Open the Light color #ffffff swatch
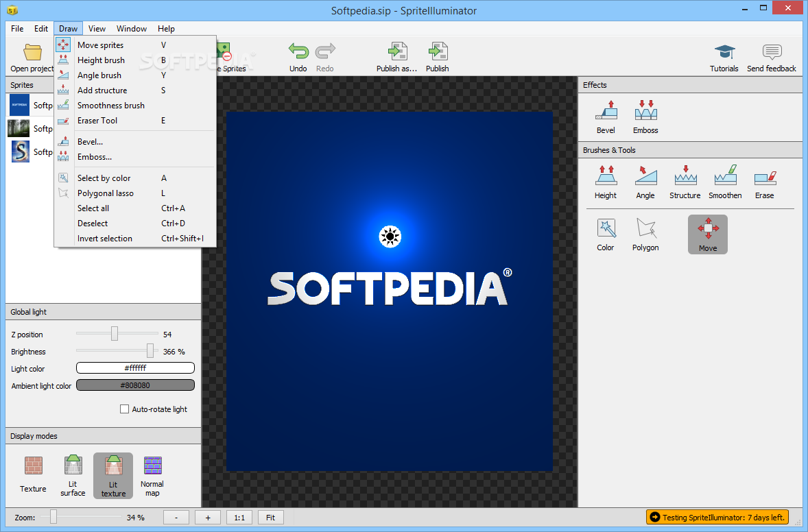The width and height of the screenshot is (808, 532). click(136, 367)
